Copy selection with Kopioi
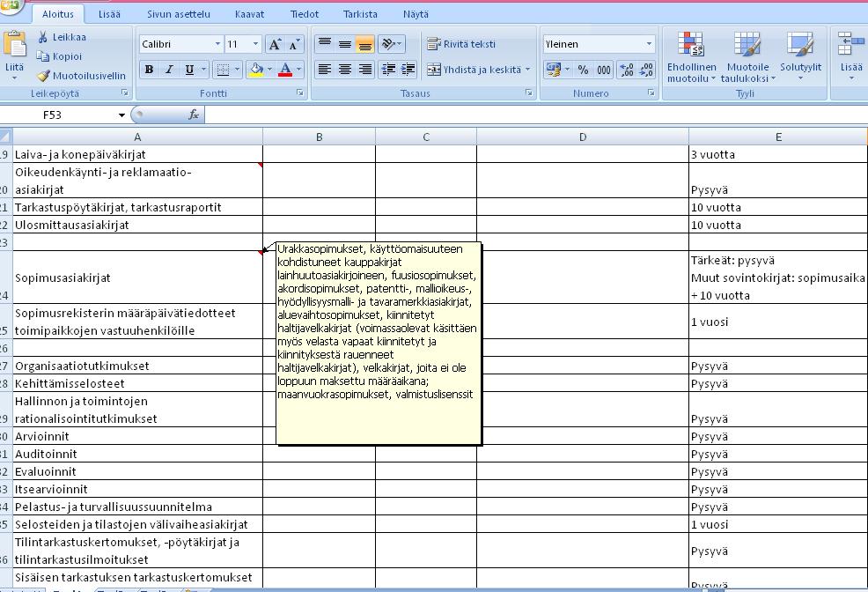The width and height of the screenshot is (868, 592). click(59, 55)
